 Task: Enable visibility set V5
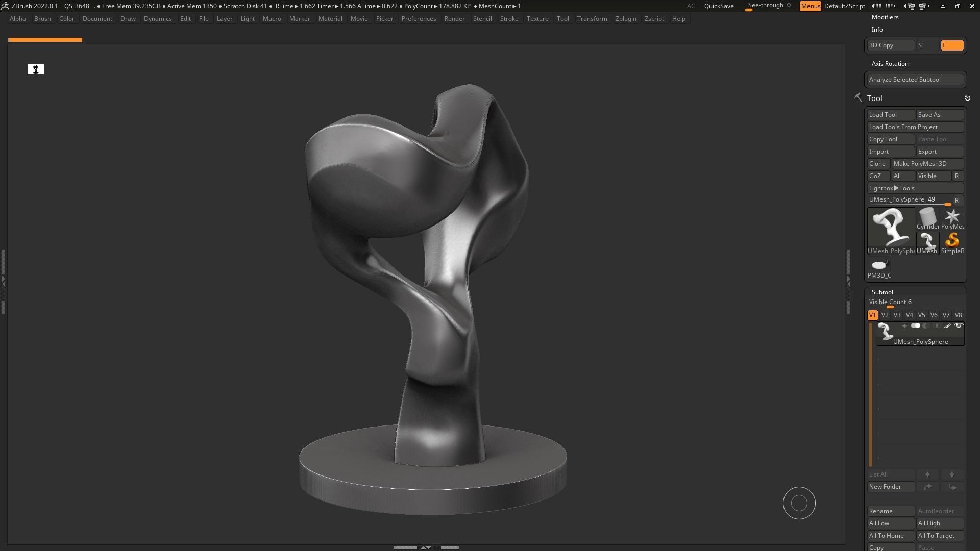[922, 315]
